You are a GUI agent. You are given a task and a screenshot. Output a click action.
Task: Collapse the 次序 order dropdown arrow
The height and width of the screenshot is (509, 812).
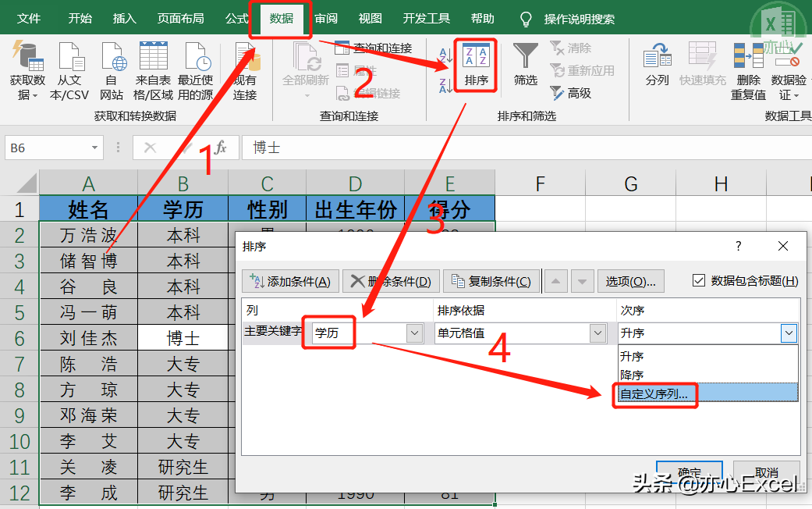[x=789, y=333]
